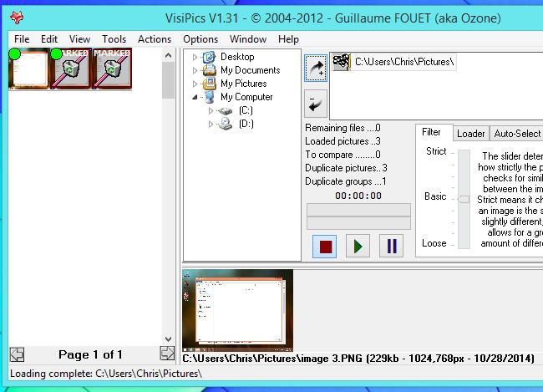Image resolution: width=543 pixels, height=392 pixels.
Task: Click the Basic label of the slider
Action: [435, 196]
